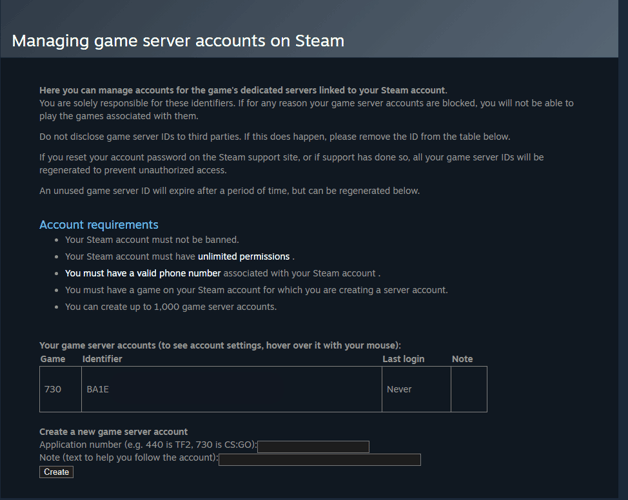628x500 pixels.
Task: Click the must not be banned bullet
Action: pyautogui.click(x=152, y=240)
